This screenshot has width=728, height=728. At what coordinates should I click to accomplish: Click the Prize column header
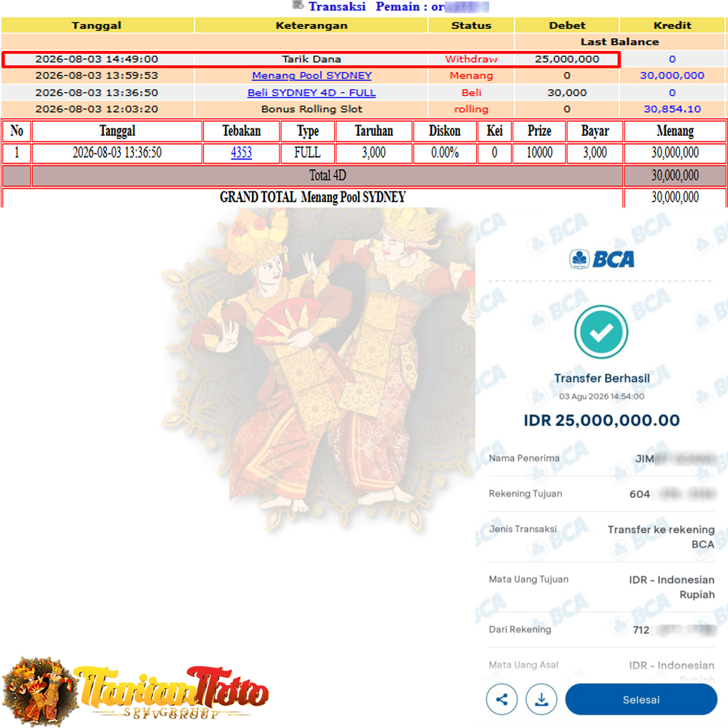click(x=539, y=131)
